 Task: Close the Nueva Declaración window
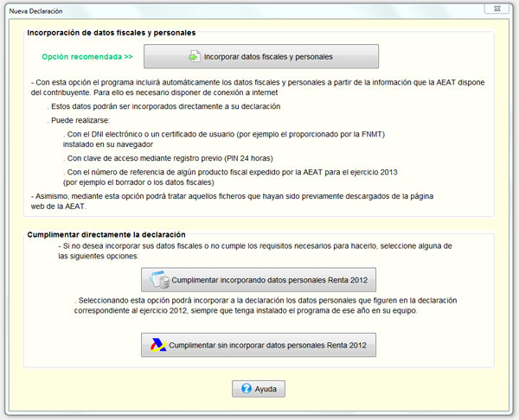tap(497, 9)
